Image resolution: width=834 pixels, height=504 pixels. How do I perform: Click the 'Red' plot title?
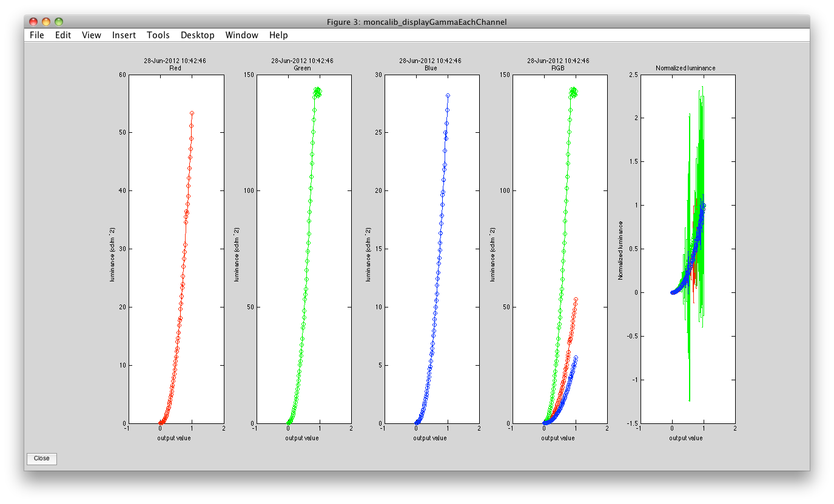point(175,69)
